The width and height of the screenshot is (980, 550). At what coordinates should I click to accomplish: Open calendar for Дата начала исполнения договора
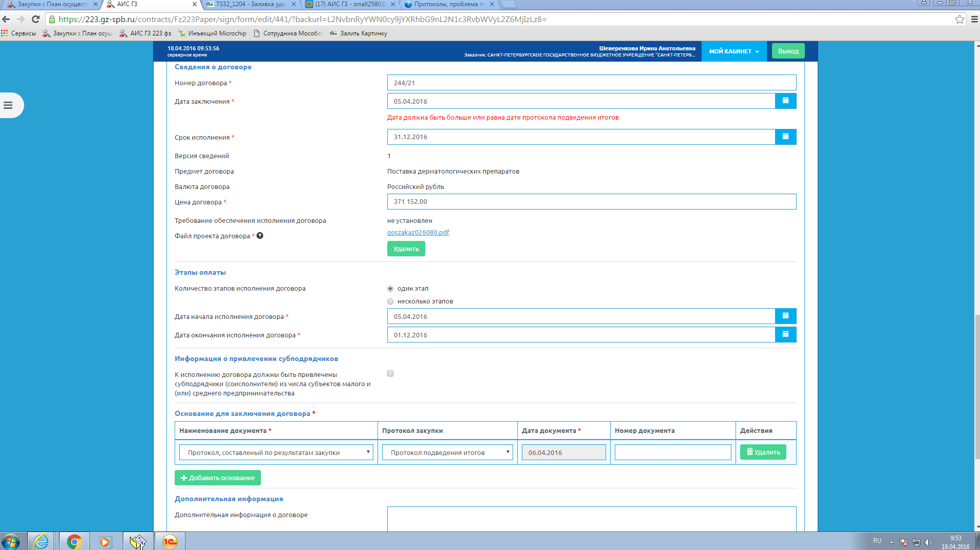click(x=785, y=316)
